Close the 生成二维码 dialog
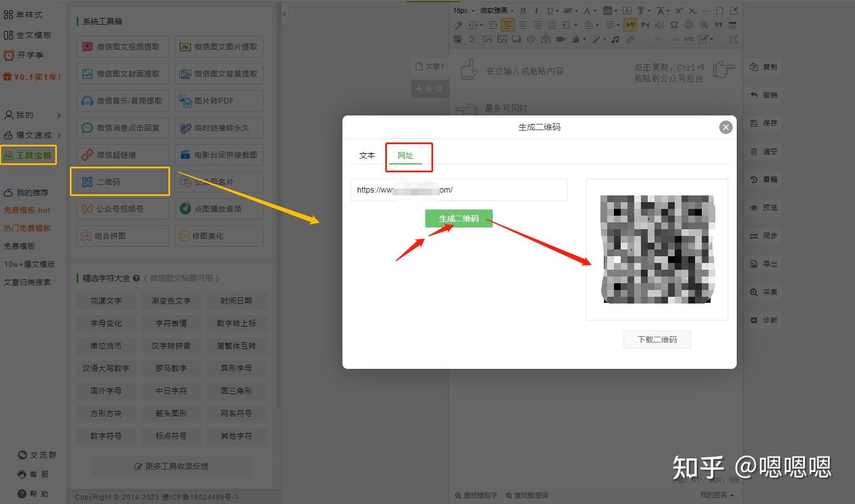The image size is (855, 504). [726, 127]
